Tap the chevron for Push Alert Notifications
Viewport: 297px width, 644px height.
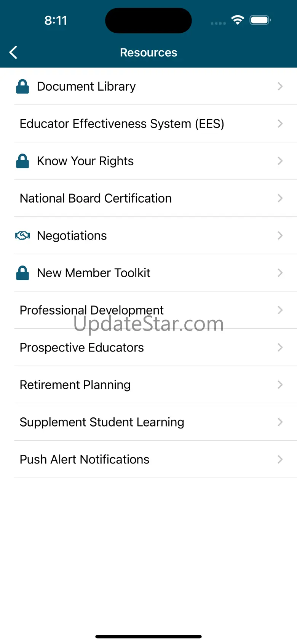coord(280,459)
